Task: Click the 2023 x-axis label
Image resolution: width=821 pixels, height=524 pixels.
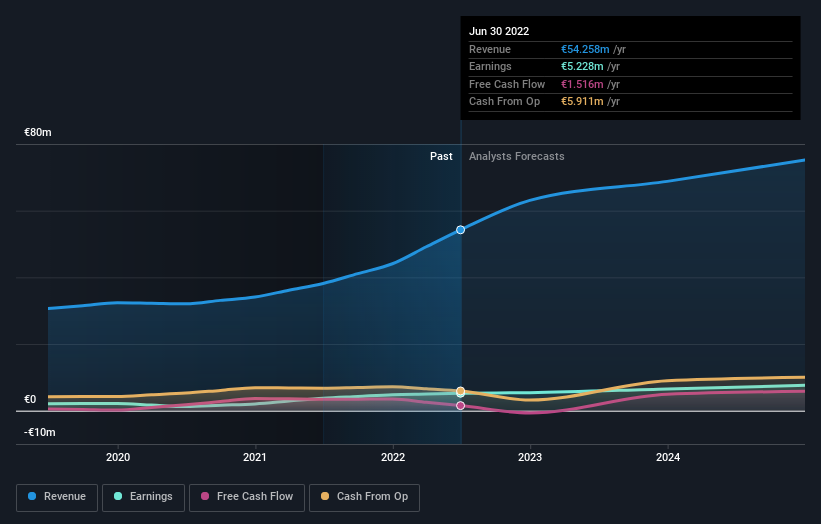Action: point(530,457)
